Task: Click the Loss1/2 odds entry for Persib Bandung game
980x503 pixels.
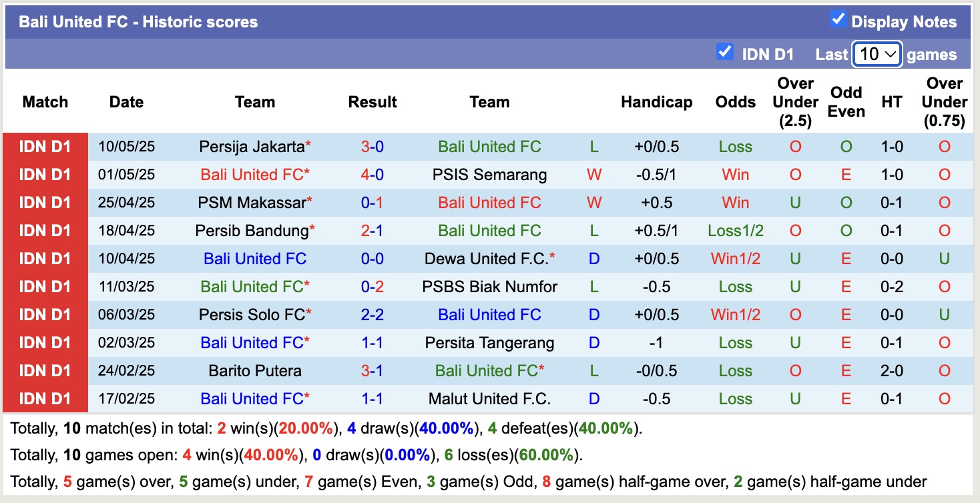Action: coord(735,231)
